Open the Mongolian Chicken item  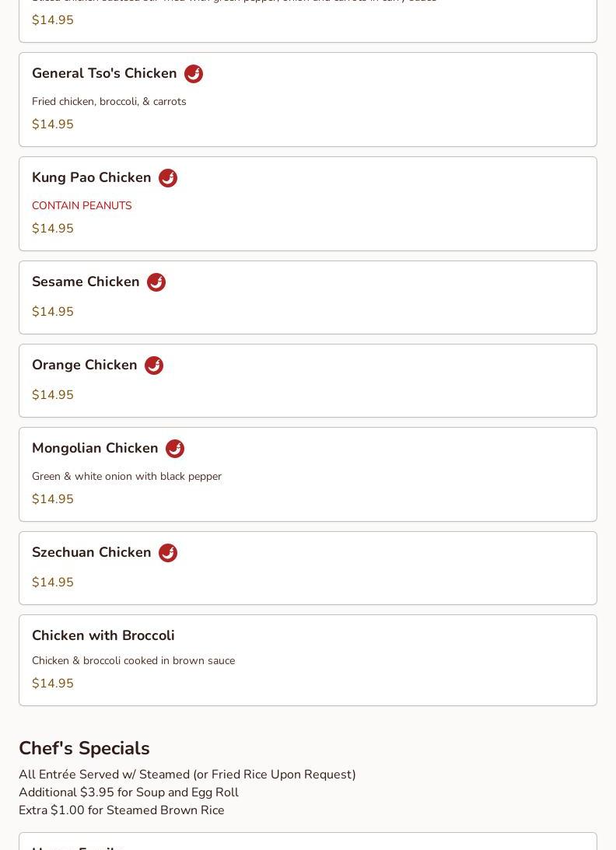click(95, 448)
